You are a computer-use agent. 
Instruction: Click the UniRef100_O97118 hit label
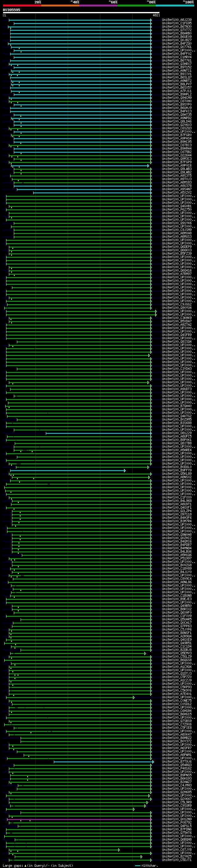tap(177, 515)
